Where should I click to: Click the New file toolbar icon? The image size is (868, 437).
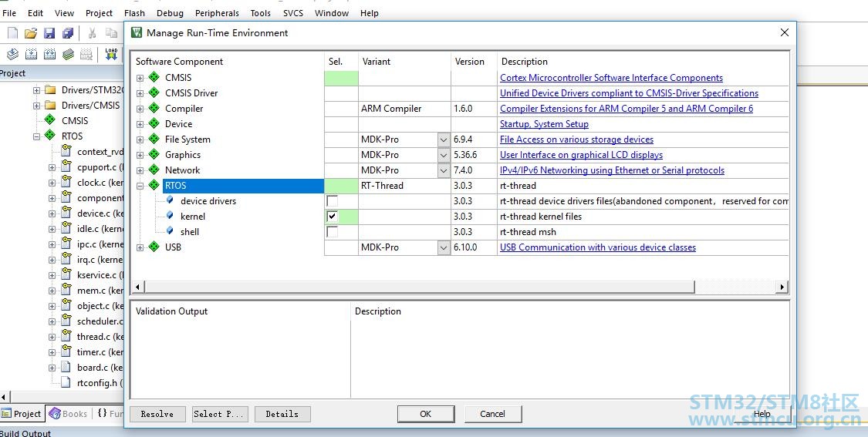13,33
